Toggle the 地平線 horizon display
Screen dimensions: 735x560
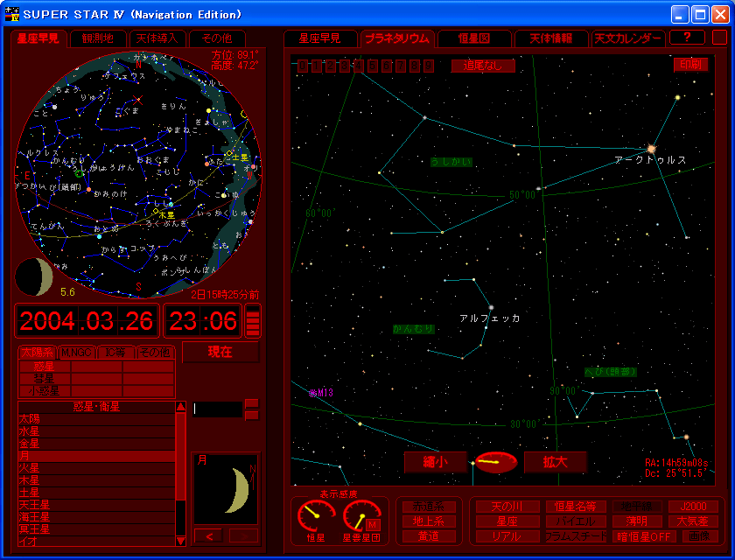(x=637, y=506)
